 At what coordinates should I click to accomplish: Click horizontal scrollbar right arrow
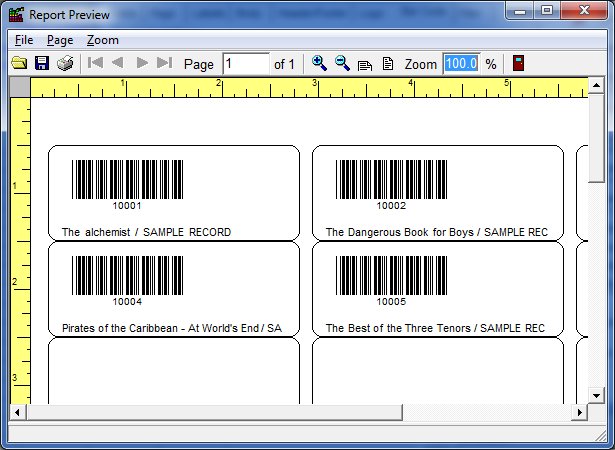[580, 412]
